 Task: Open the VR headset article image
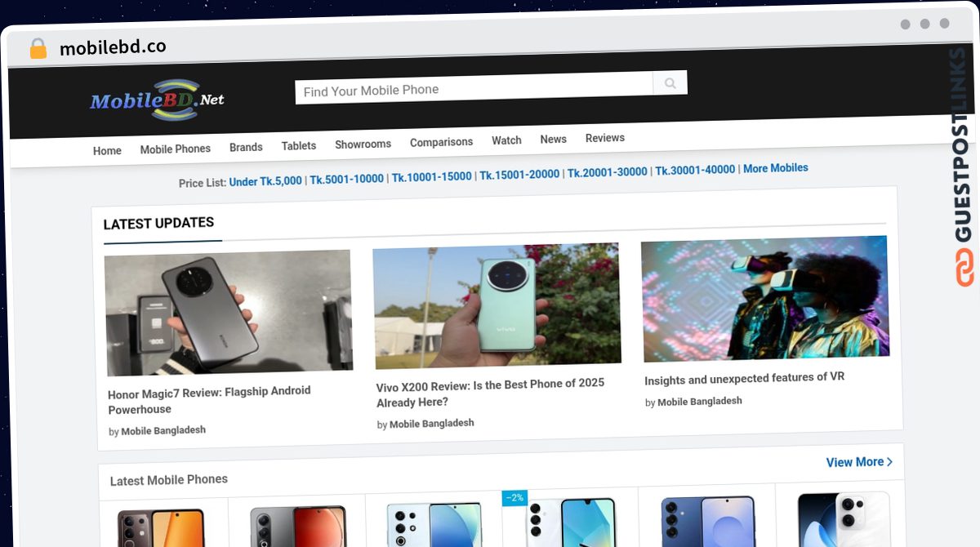tap(765, 299)
